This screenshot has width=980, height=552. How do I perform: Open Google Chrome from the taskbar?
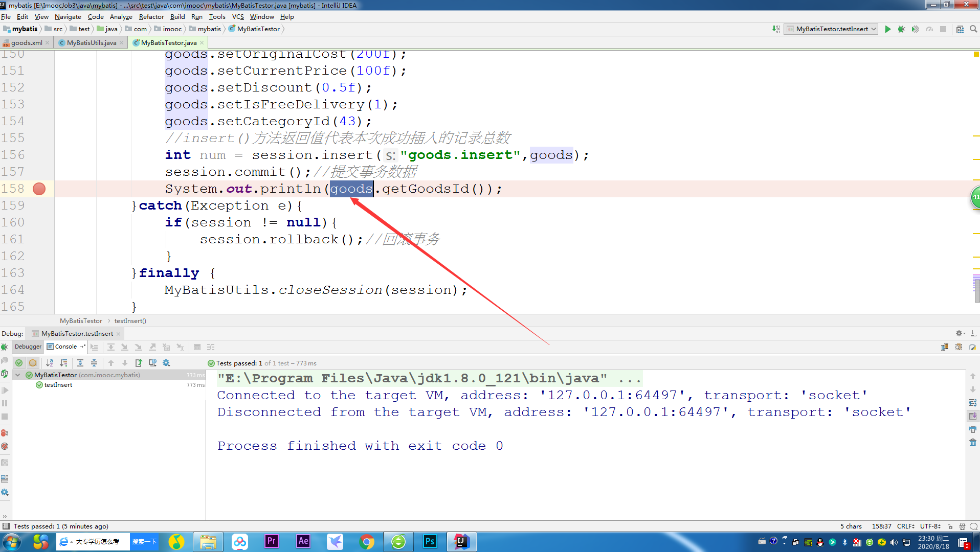tap(367, 541)
